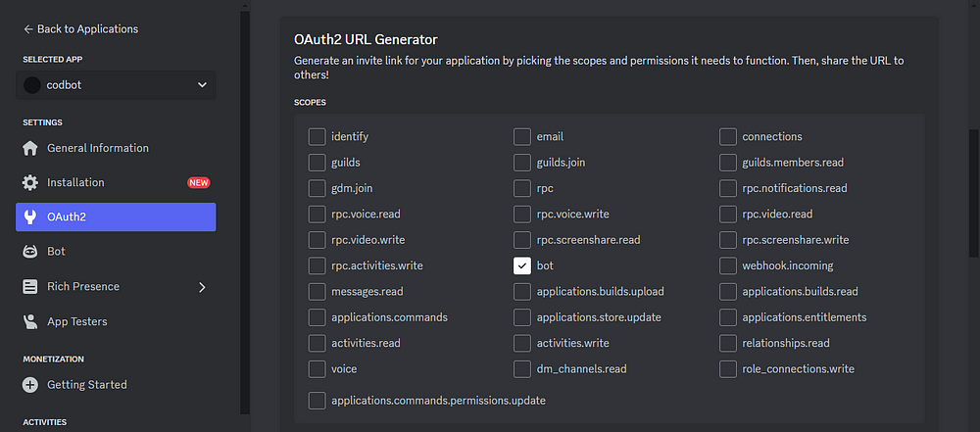Viewport: 980px width, 432px height.
Task: Click the Installation gear icon
Action: [x=30, y=182]
